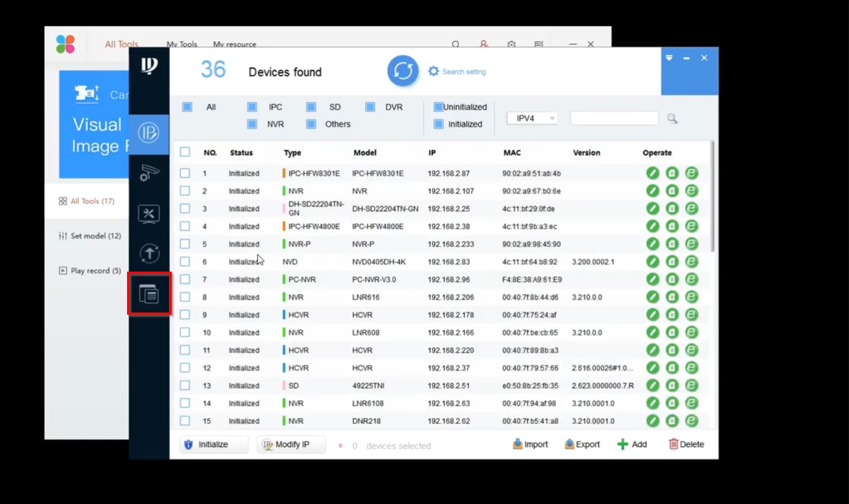Open web icon for device 11
The image size is (849, 504).
(692, 350)
